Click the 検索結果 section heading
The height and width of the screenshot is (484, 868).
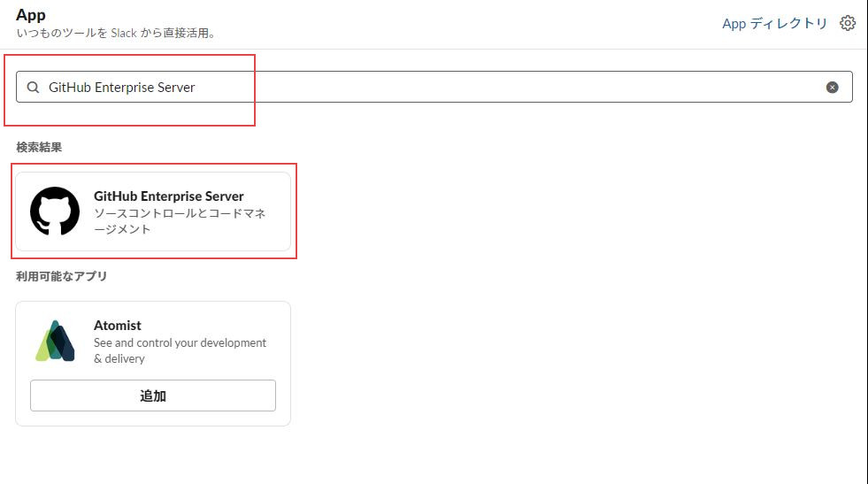39,147
